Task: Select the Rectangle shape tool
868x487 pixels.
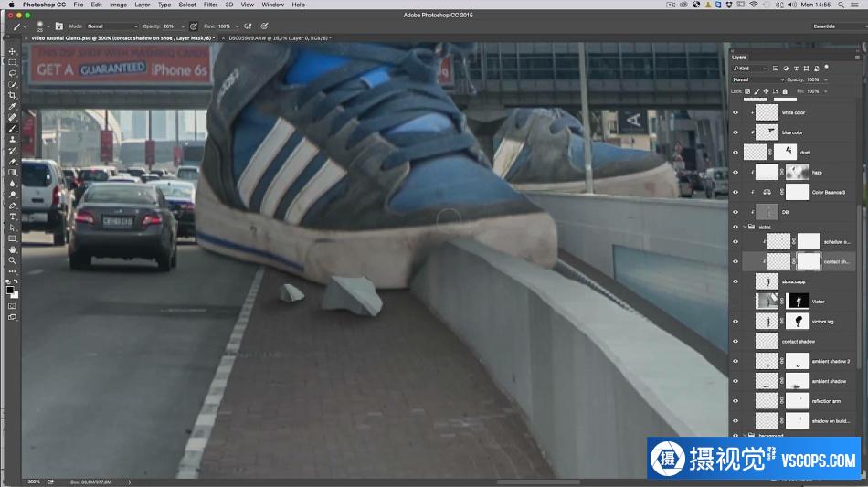Action: [x=12, y=238]
